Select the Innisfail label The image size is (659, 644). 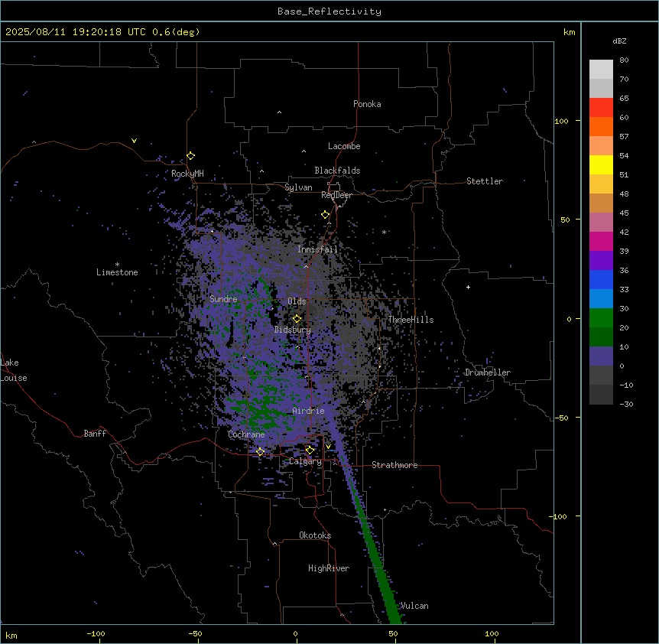click(x=317, y=249)
